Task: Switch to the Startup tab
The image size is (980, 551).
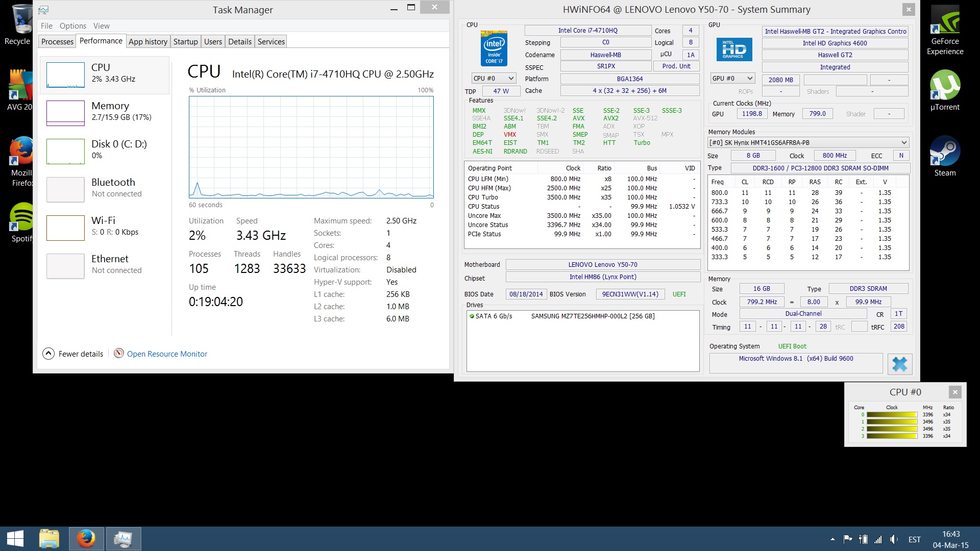Action: pyautogui.click(x=185, y=41)
